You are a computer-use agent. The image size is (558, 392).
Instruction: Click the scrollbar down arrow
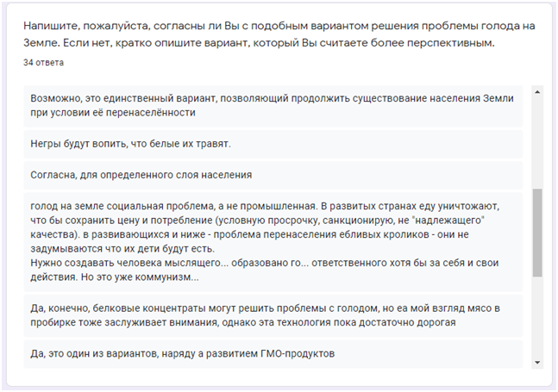coord(537,362)
